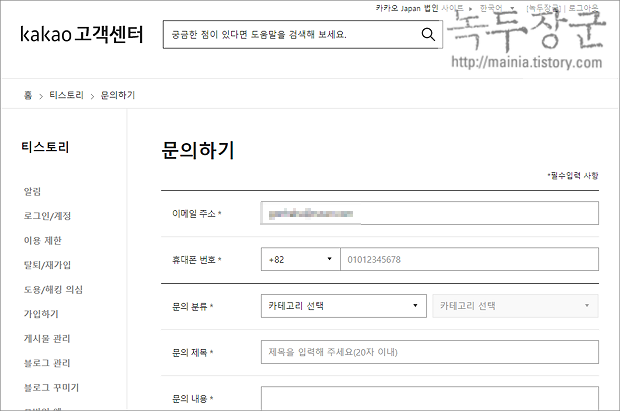
Task: Open 카카오 Japan 법인 사이트 link
Action: click(420, 8)
